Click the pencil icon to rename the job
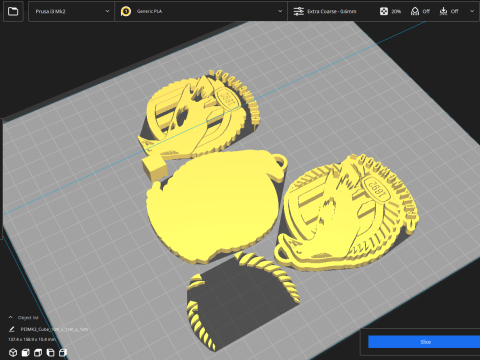 12,329
